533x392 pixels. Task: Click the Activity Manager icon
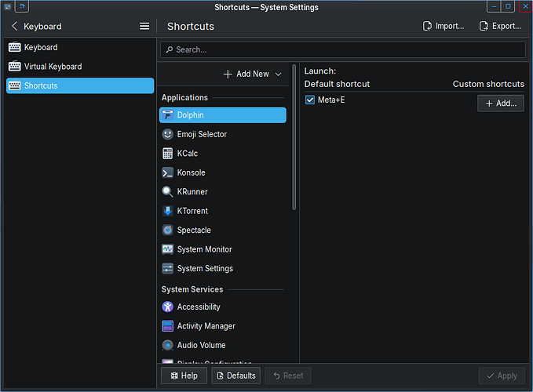(x=167, y=326)
